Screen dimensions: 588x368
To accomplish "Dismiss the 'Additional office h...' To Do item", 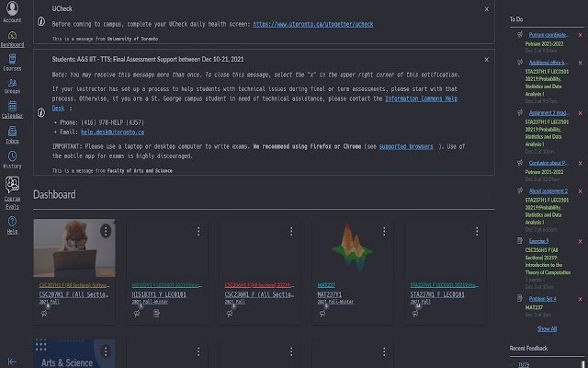I will (580, 63).
